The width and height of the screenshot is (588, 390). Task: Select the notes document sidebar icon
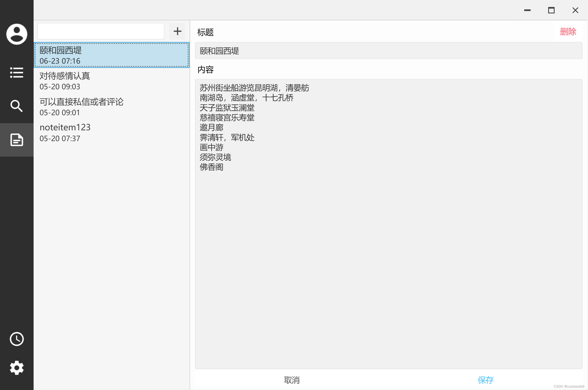click(x=17, y=140)
